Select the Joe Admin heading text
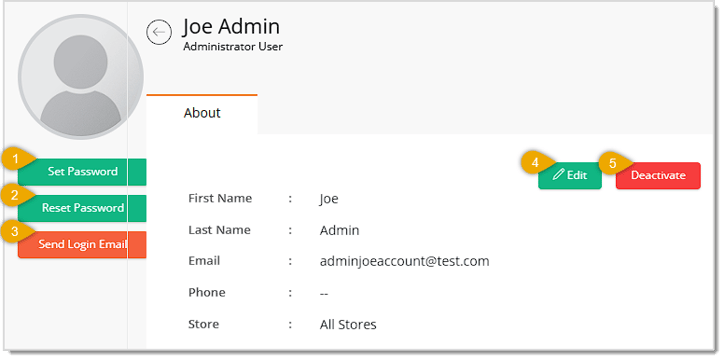724x360 pixels. [231, 27]
